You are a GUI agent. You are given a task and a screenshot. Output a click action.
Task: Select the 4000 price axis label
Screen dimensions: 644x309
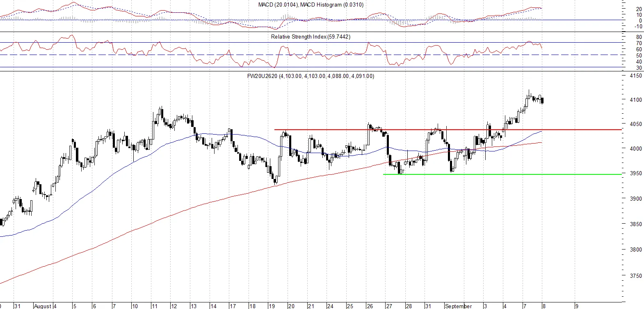point(636,149)
